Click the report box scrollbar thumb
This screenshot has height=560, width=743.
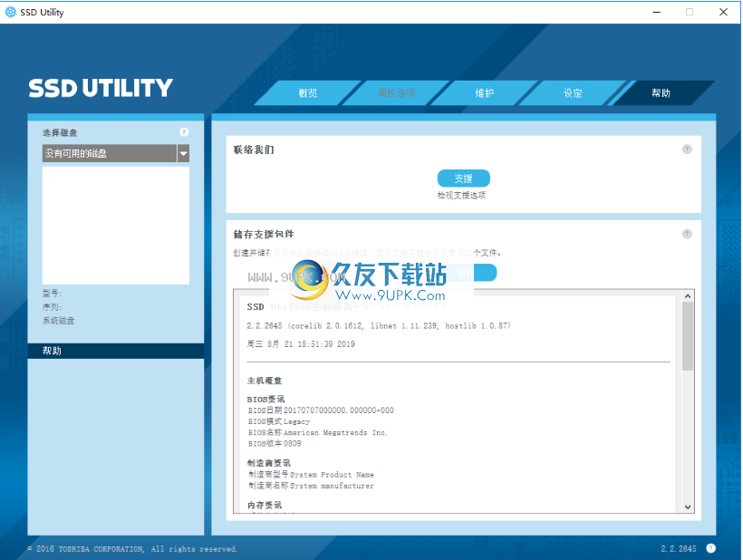click(688, 336)
